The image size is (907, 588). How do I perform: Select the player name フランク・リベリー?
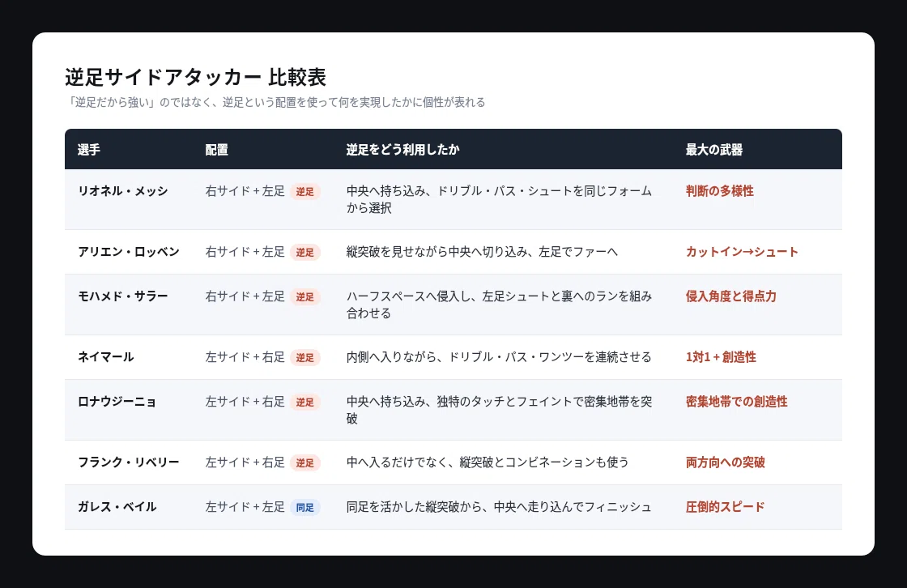click(x=129, y=462)
